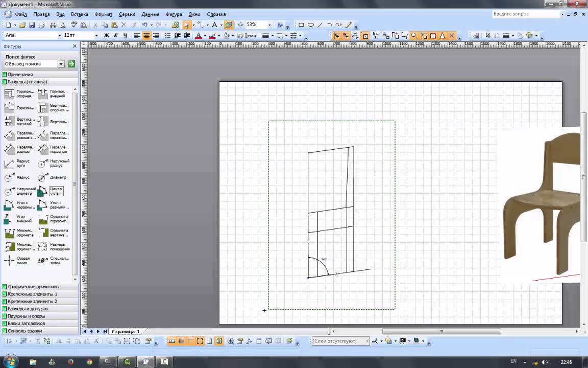Open the Theme button
The width and height of the screenshot is (588, 368).
(x=247, y=35)
